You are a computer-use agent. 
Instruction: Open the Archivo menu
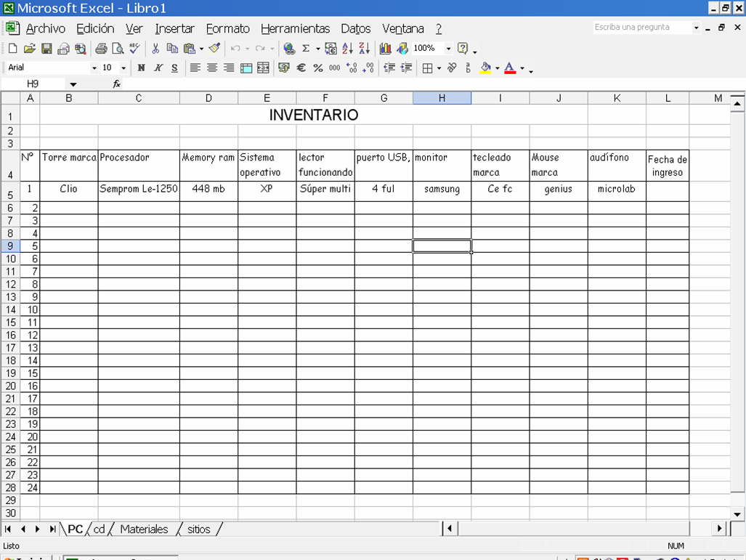tap(45, 28)
